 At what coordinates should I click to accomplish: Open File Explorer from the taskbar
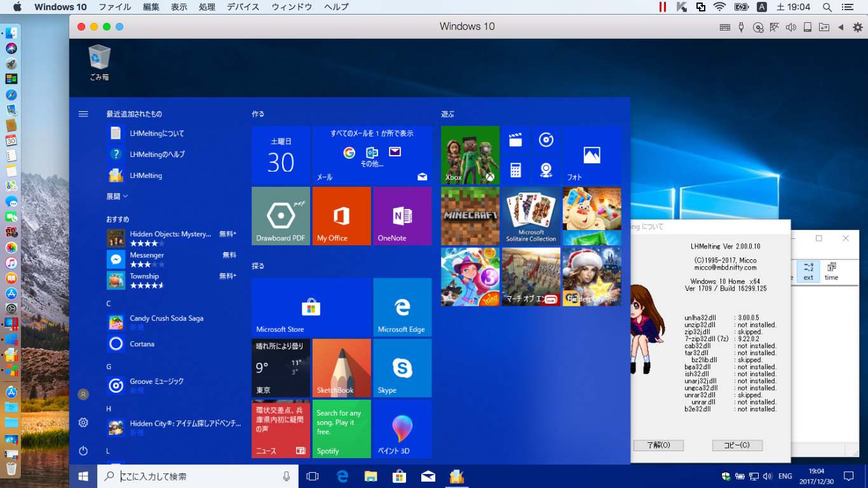[371, 476]
